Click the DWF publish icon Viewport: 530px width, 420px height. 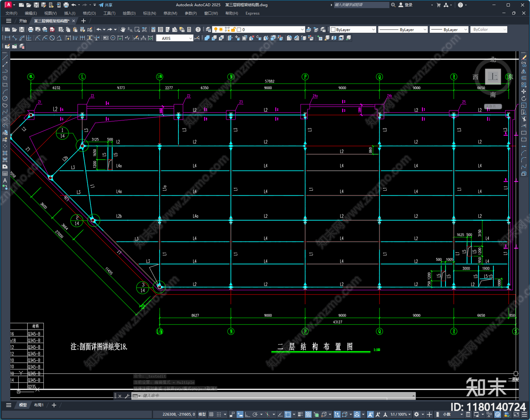pos(52,29)
